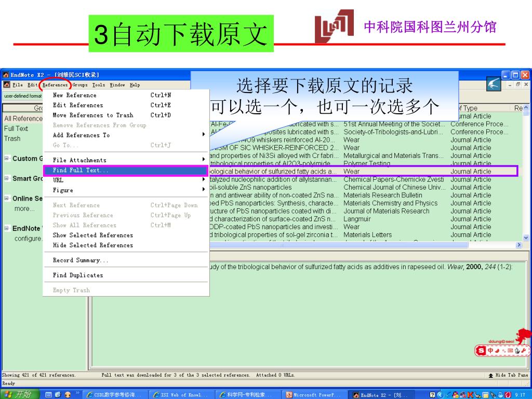
Task: Select Find Full Text menu item
Action: [x=126, y=170]
